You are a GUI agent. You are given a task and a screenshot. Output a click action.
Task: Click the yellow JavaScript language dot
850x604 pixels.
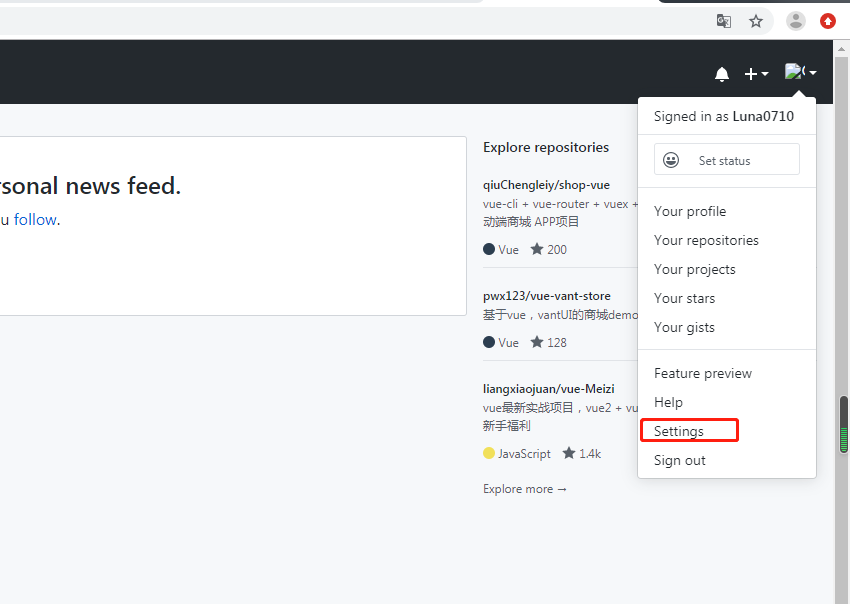click(489, 453)
